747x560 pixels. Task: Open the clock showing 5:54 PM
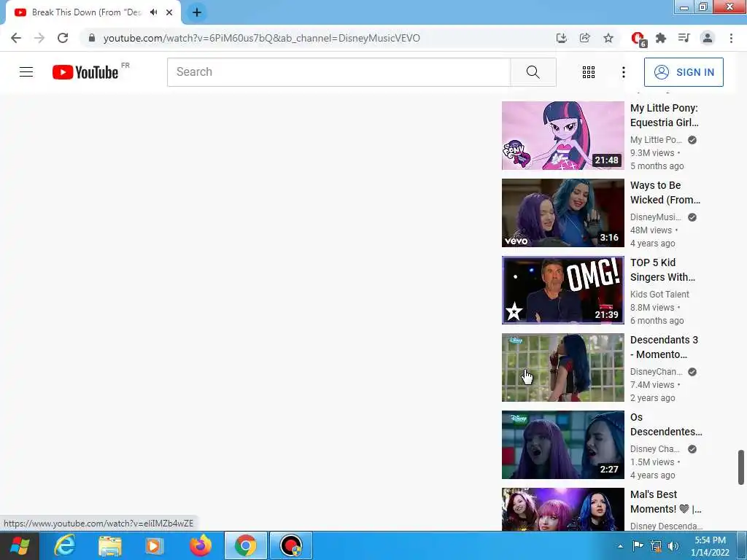pyautogui.click(x=710, y=546)
